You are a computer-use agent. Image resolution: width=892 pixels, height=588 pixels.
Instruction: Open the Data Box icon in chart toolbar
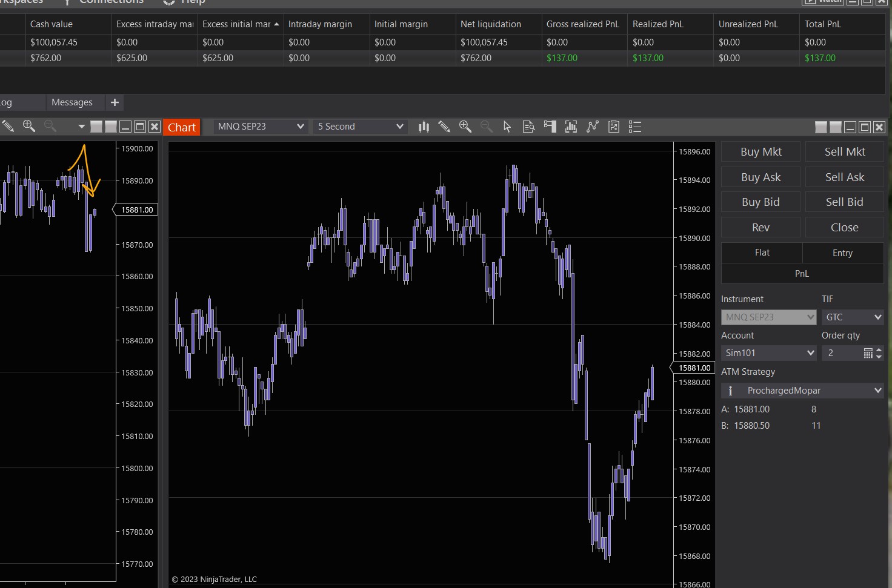coord(528,127)
